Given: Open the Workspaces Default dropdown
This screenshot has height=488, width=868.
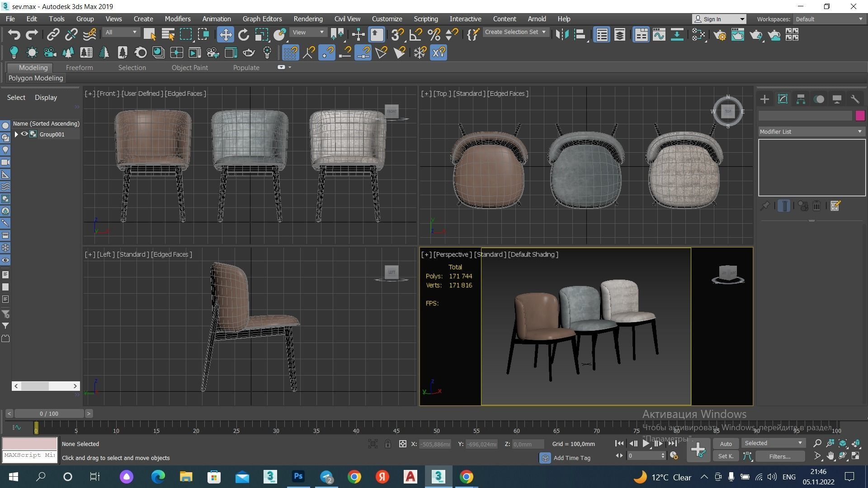Looking at the screenshot, I should [829, 19].
